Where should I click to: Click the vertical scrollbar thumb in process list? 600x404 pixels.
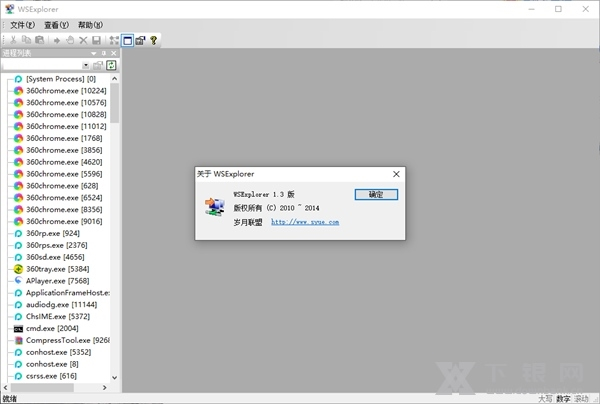114,103
